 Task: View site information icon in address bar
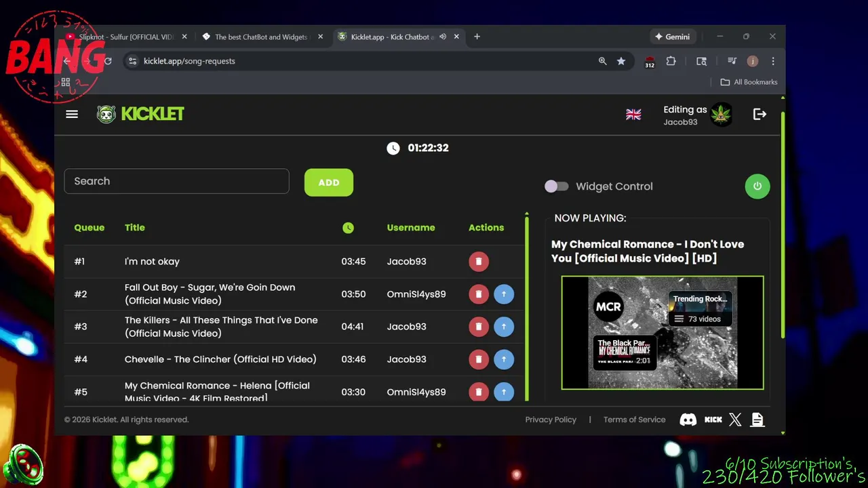[x=133, y=61]
